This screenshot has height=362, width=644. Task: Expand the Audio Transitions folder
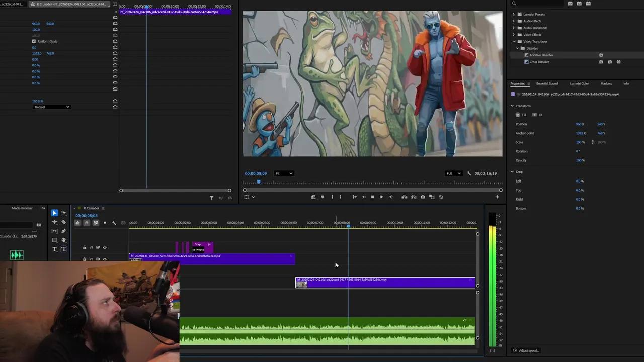[x=514, y=28]
